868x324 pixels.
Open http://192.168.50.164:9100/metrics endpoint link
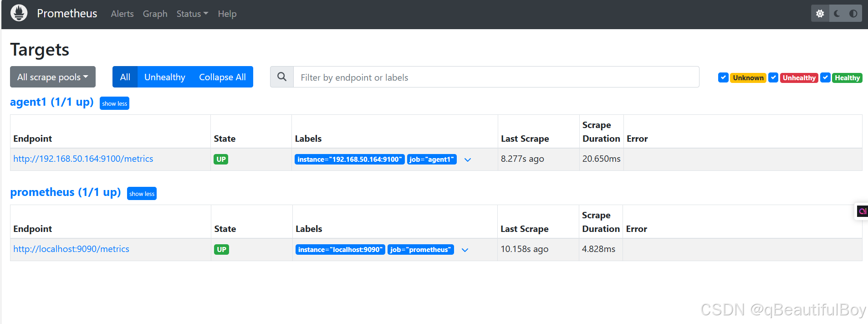[83, 159]
